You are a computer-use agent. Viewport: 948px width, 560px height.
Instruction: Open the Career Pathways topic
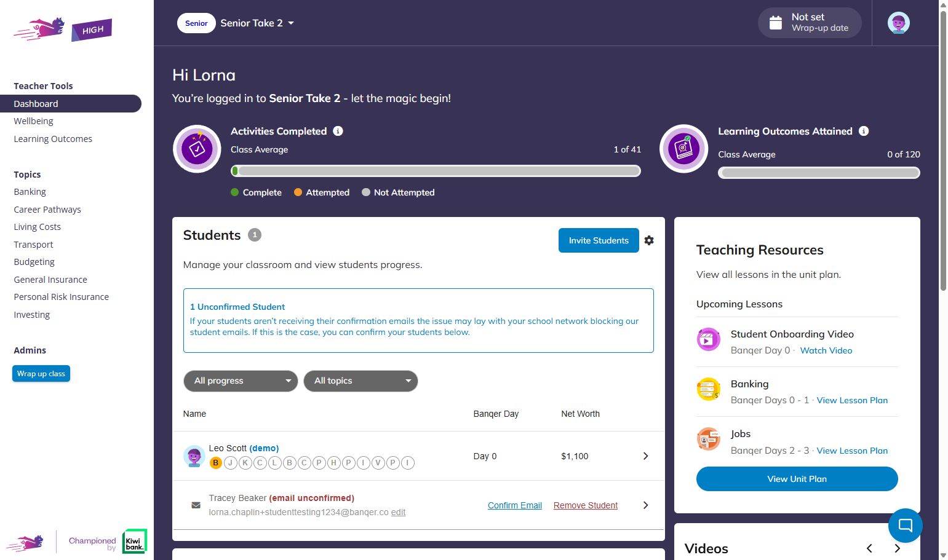click(47, 210)
